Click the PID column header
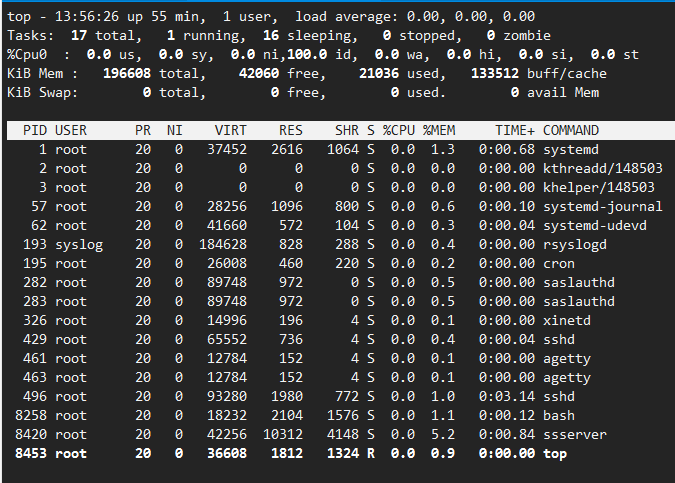 [x=35, y=130]
